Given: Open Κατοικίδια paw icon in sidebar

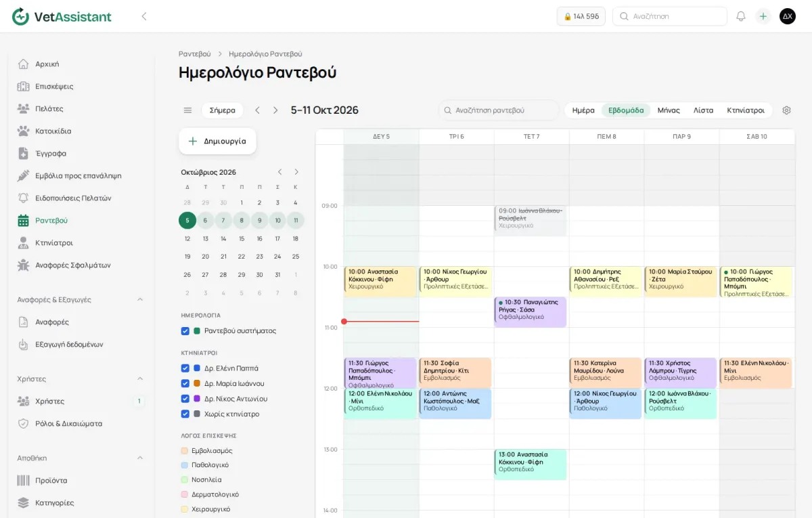Looking at the screenshot, I should point(24,131).
